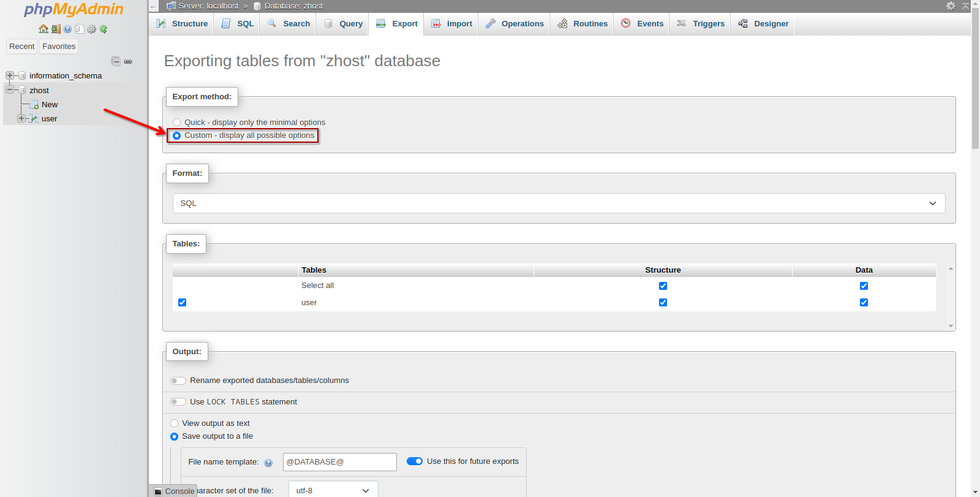Click the navigation panel settings gear icon
This screenshot has height=497, width=980.
coord(91,29)
